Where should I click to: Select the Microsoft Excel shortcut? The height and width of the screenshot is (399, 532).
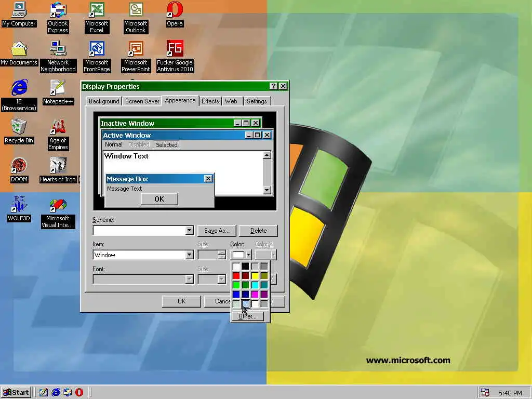[x=97, y=18]
